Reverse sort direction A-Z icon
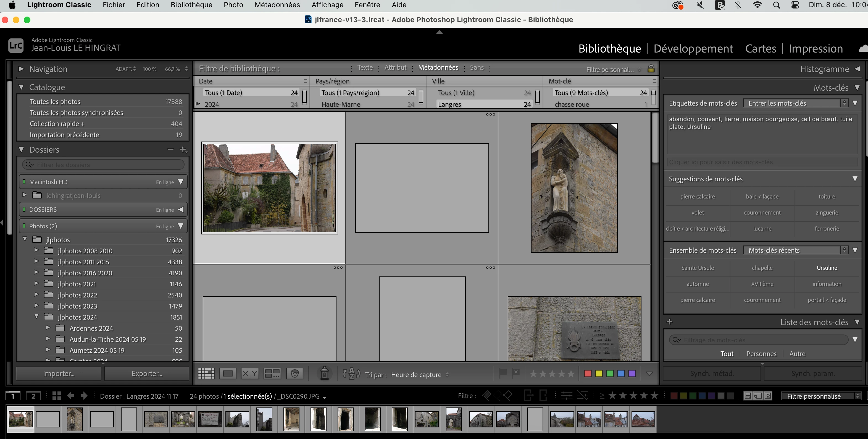This screenshot has height=439, width=868. (x=351, y=373)
